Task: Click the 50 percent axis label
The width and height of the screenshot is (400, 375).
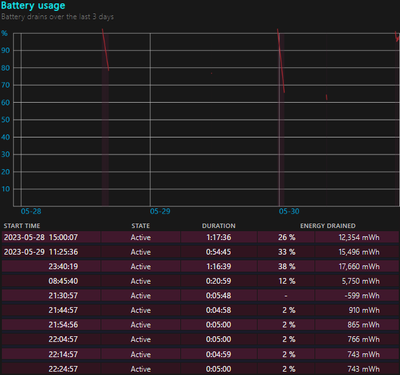Action: [x=5, y=120]
